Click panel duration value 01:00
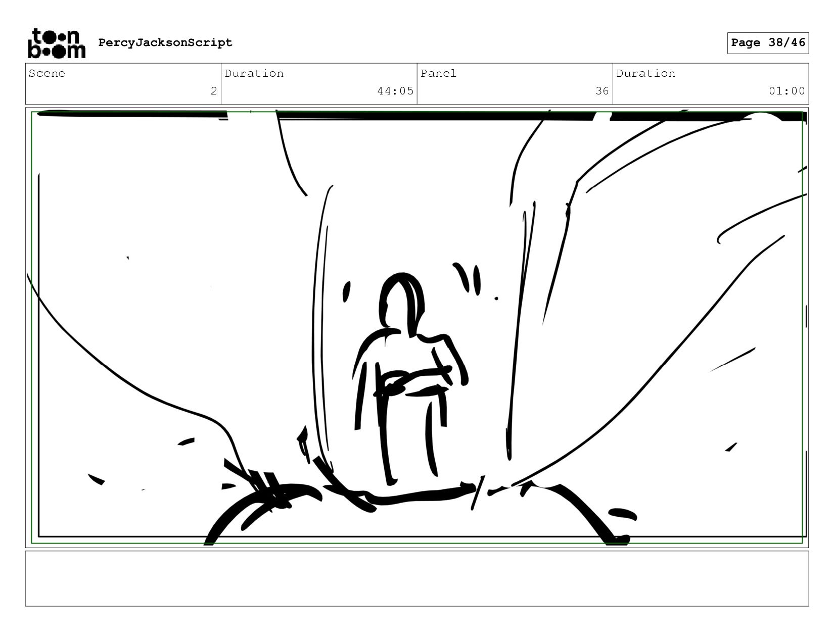The height and width of the screenshot is (644, 834). pyautogui.click(x=787, y=91)
